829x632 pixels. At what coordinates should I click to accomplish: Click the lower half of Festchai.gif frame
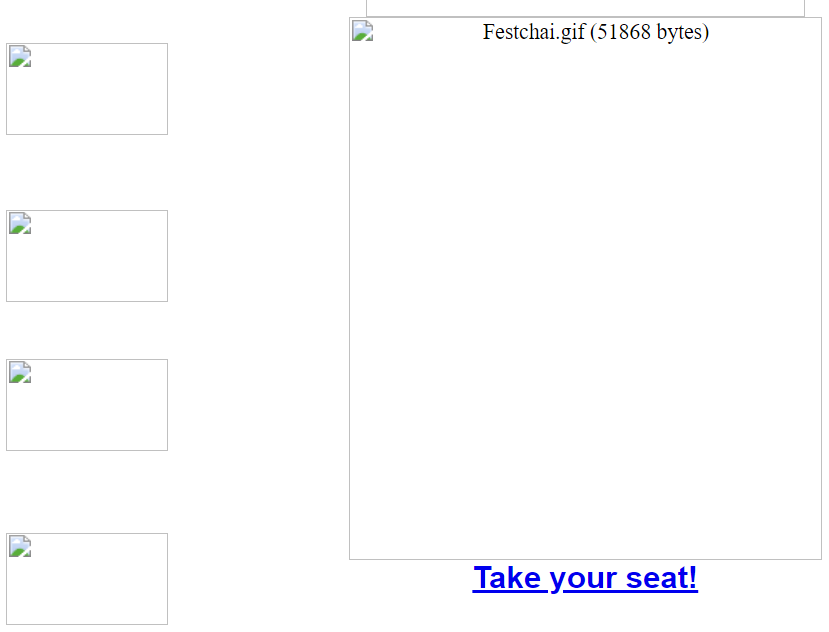[x=585, y=430]
